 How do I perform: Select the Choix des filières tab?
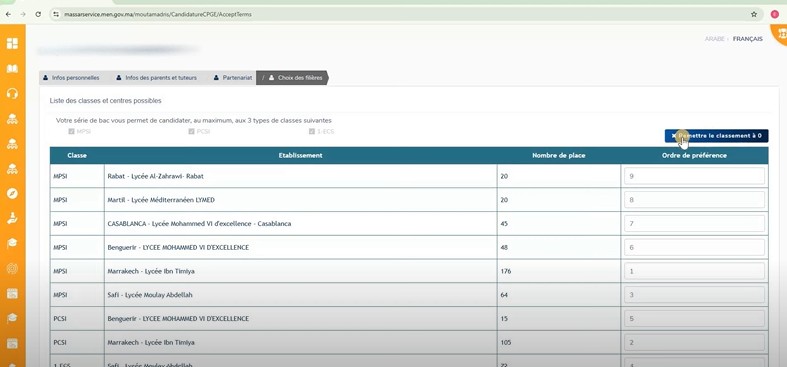coord(292,78)
